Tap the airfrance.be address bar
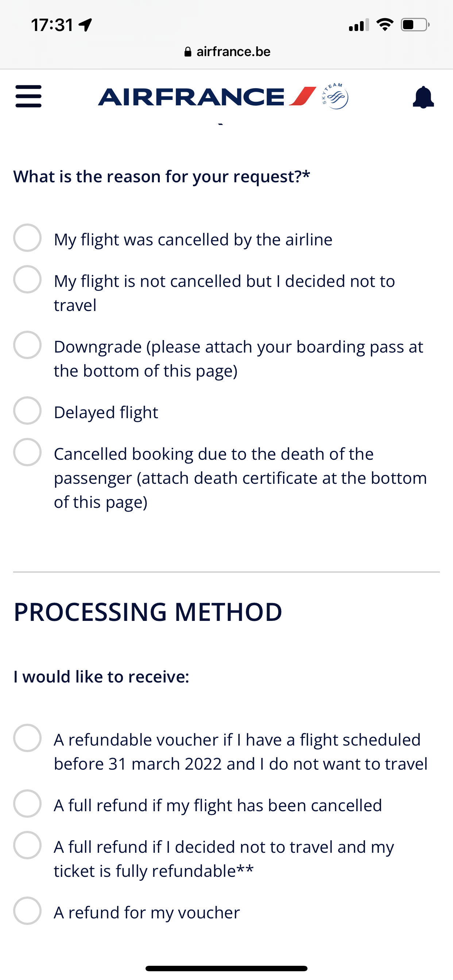 (x=227, y=52)
